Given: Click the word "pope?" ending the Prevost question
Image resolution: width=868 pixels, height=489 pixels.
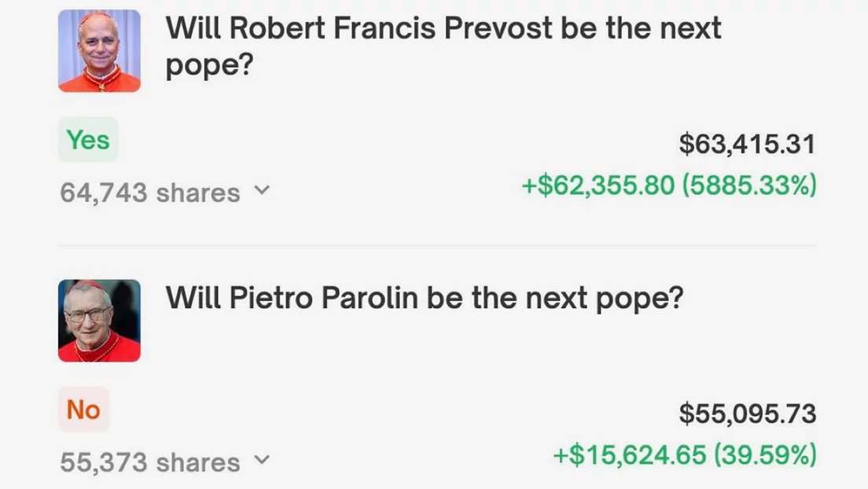Looking at the screenshot, I should (x=209, y=66).
